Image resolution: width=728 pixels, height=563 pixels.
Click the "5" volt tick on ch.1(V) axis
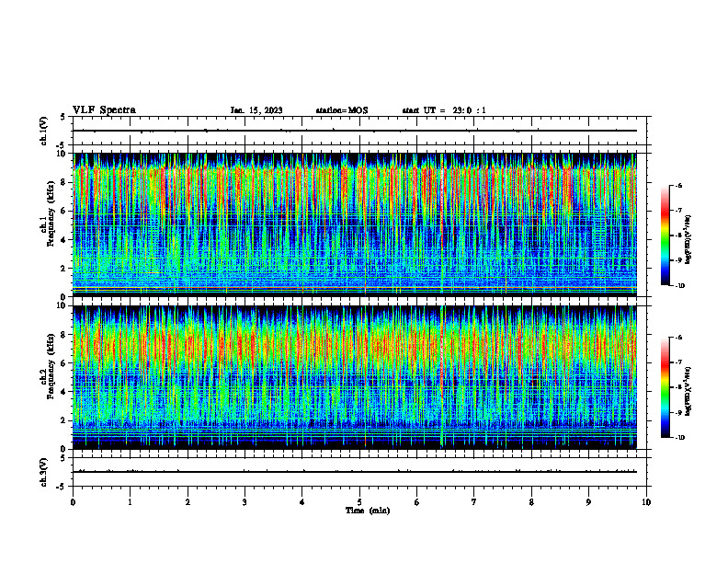click(63, 118)
